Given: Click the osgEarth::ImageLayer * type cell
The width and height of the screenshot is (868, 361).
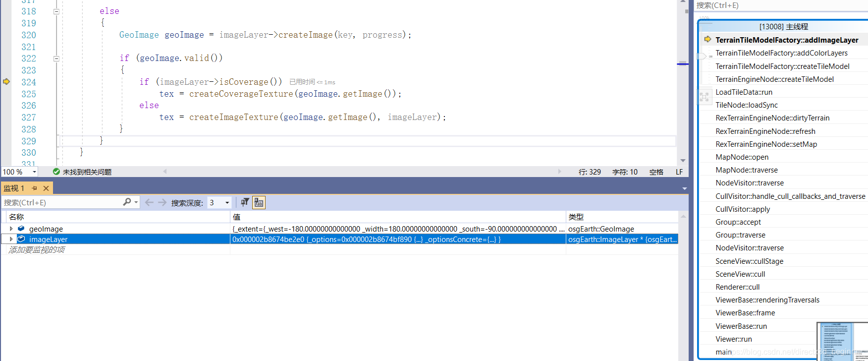Looking at the screenshot, I should tap(622, 239).
